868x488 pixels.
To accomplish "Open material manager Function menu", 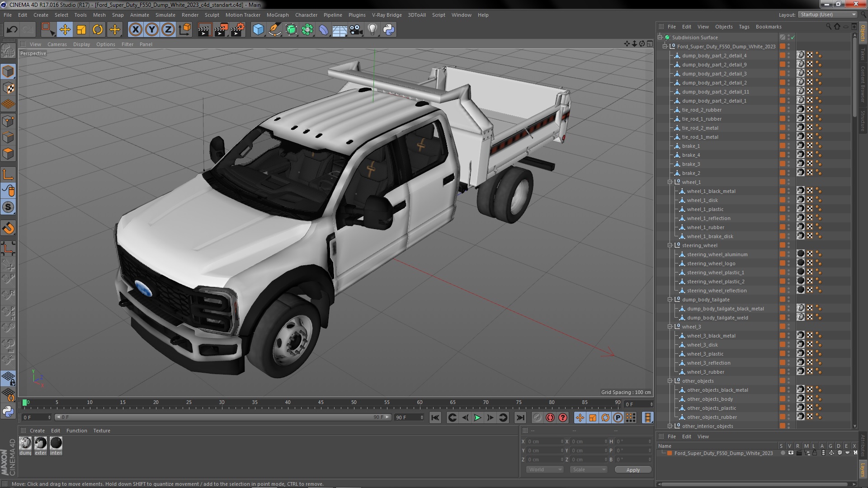I will (76, 431).
